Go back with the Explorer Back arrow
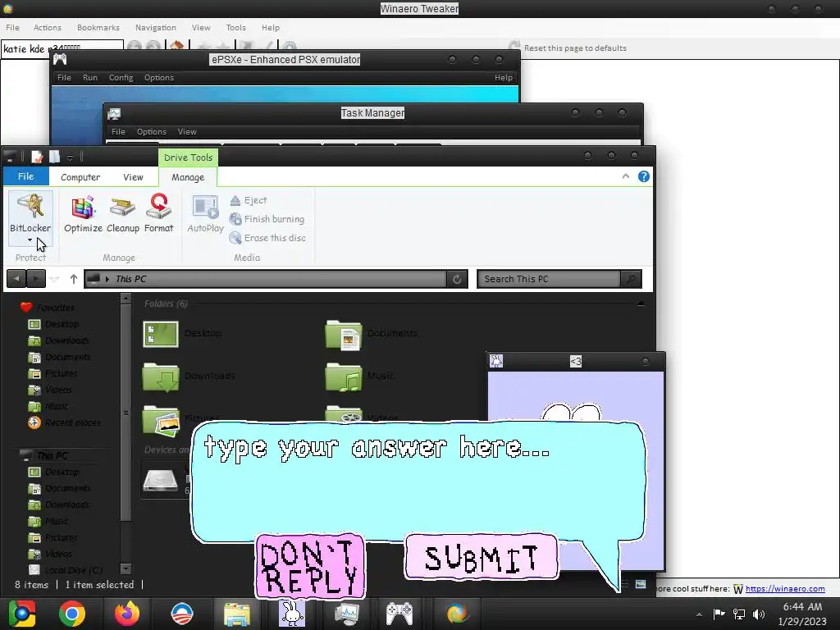The height and width of the screenshot is (630, 840). coord(16,279)
